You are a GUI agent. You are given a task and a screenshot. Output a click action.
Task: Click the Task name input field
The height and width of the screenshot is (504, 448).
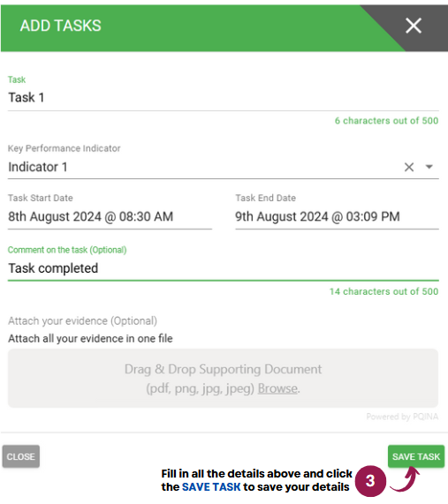click(x=224, y=98)
